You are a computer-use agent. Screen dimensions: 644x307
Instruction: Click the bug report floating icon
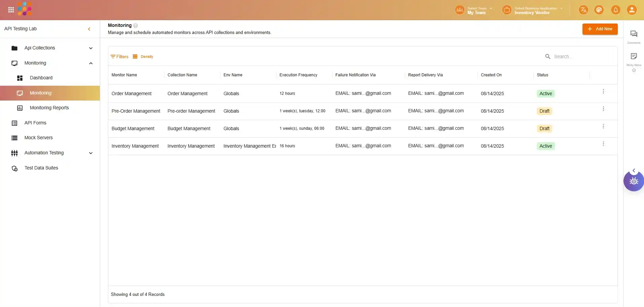point(634,181)
